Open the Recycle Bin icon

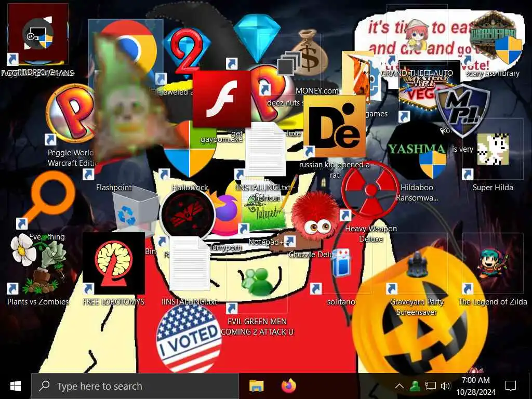[136, 212]
